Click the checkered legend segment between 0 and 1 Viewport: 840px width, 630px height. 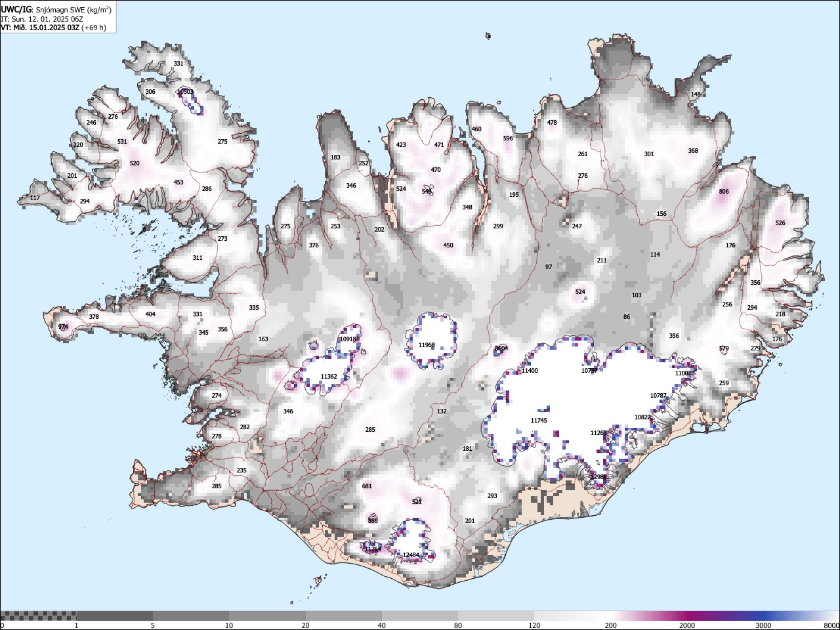(38, 616)
